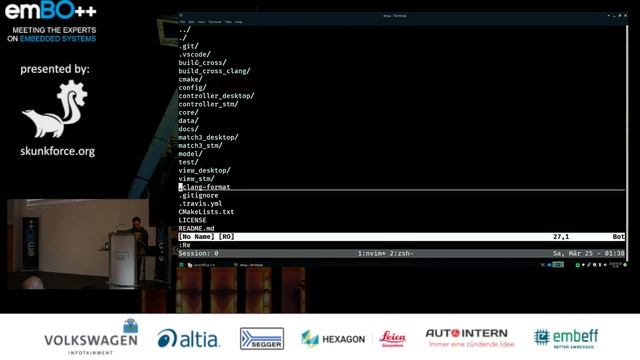The height and width of the screenshot is (360, 640).
Task: Select the .clang-format file
Action: pos(204,187)
